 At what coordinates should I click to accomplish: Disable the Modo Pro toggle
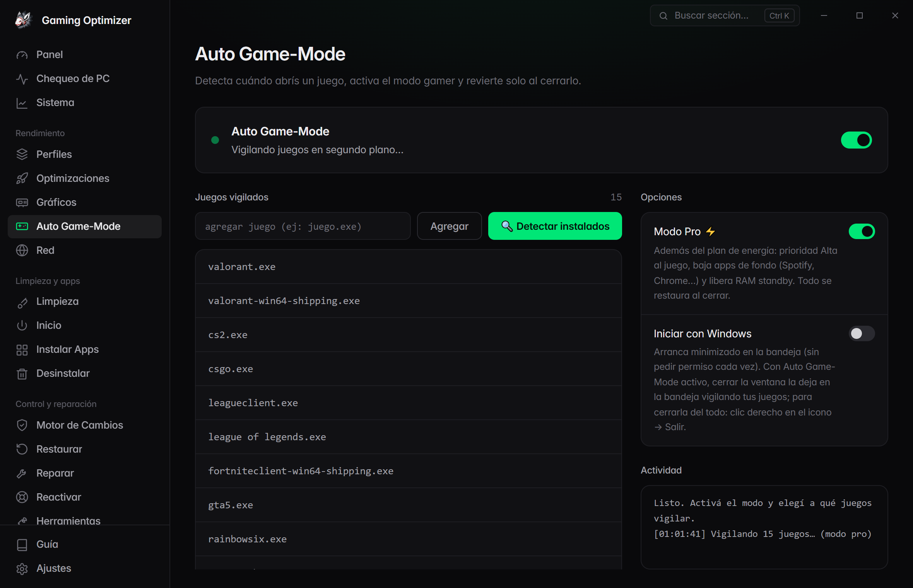(x=862, y=231)
